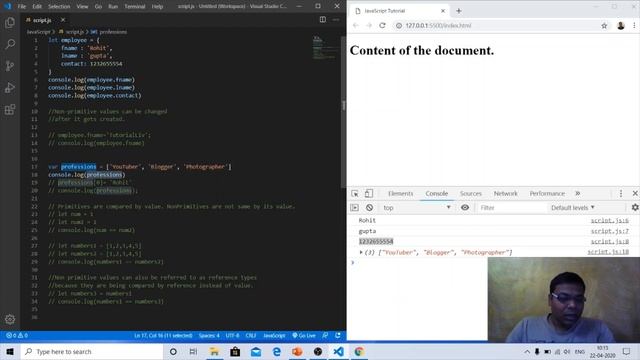This screenshot has height=360, width=640.
Task: Open the Manage gear in VS Code
Action: click(10, 319)
